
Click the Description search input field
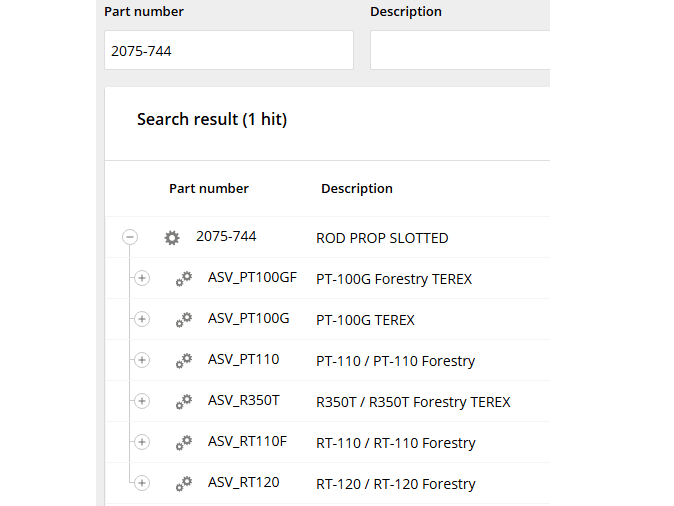click(460, 50)
